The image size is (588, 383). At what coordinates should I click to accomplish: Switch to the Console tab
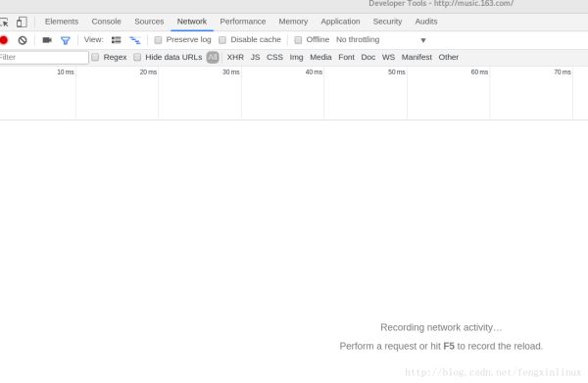point(106,22)
